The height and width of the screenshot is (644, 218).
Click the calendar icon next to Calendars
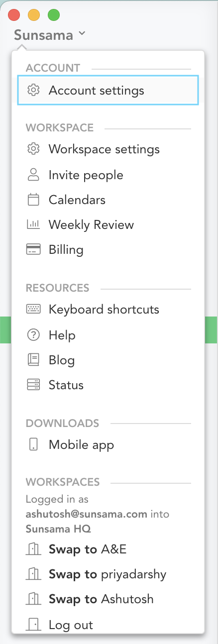[33, 200]
